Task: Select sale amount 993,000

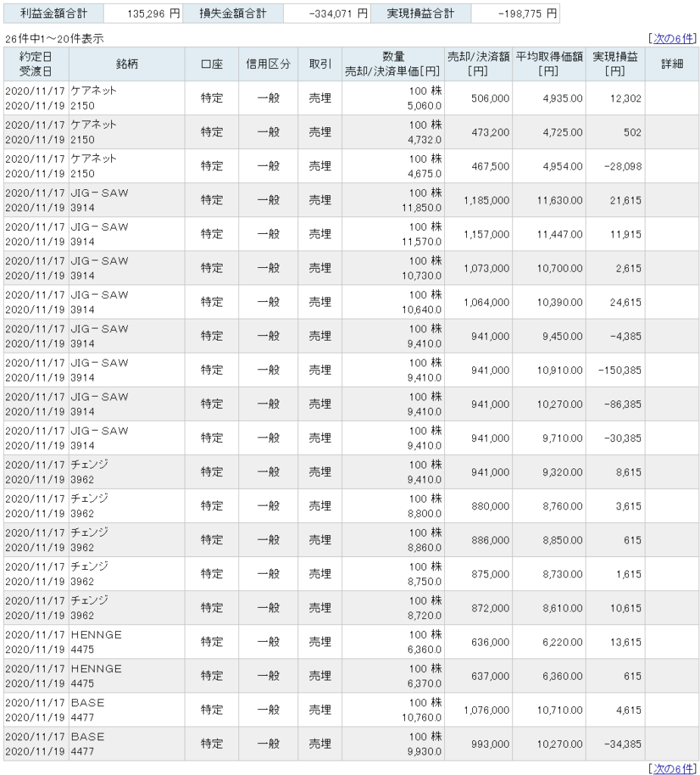Action: pos(490,745)
